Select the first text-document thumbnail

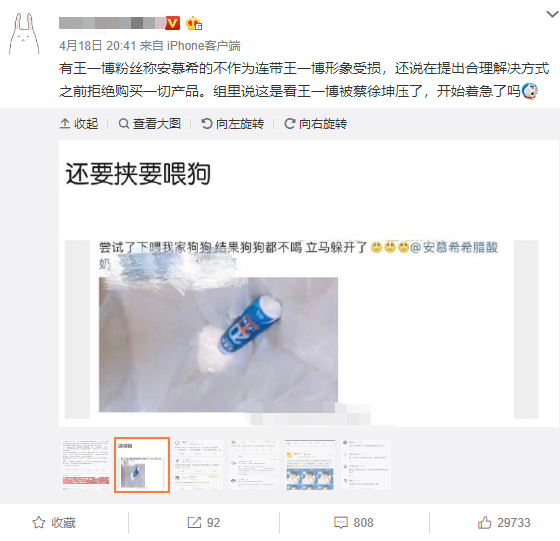point(86,465)
